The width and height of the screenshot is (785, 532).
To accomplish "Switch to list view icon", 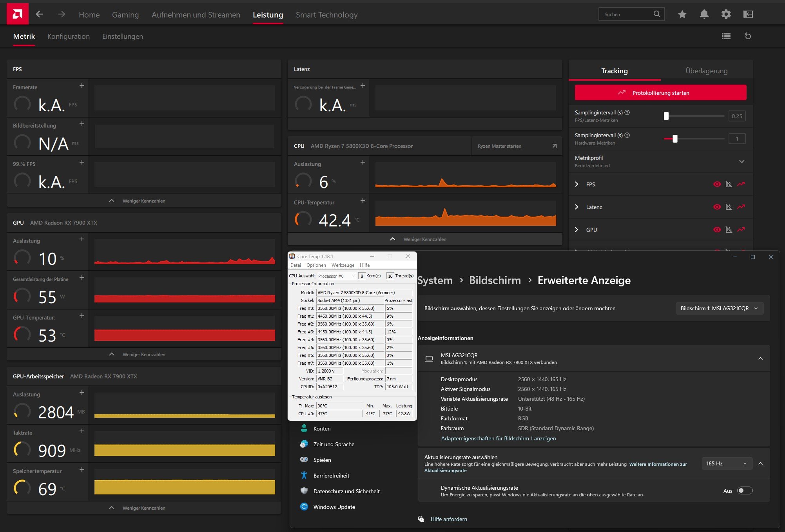I will click(726, 36).
